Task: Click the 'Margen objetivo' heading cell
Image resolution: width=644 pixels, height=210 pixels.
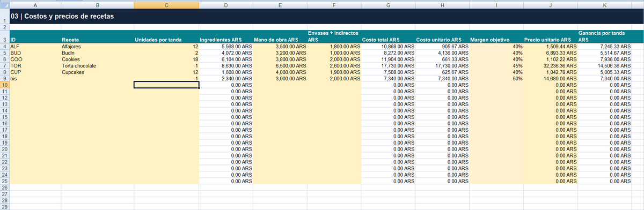Action: coord(497,36)
